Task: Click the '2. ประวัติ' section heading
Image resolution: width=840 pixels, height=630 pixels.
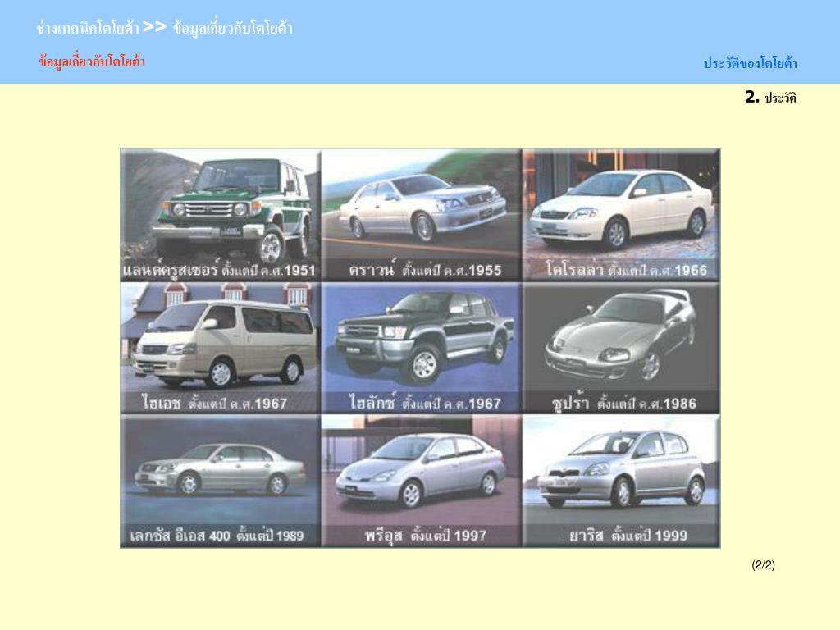Action: coord(770,97)
